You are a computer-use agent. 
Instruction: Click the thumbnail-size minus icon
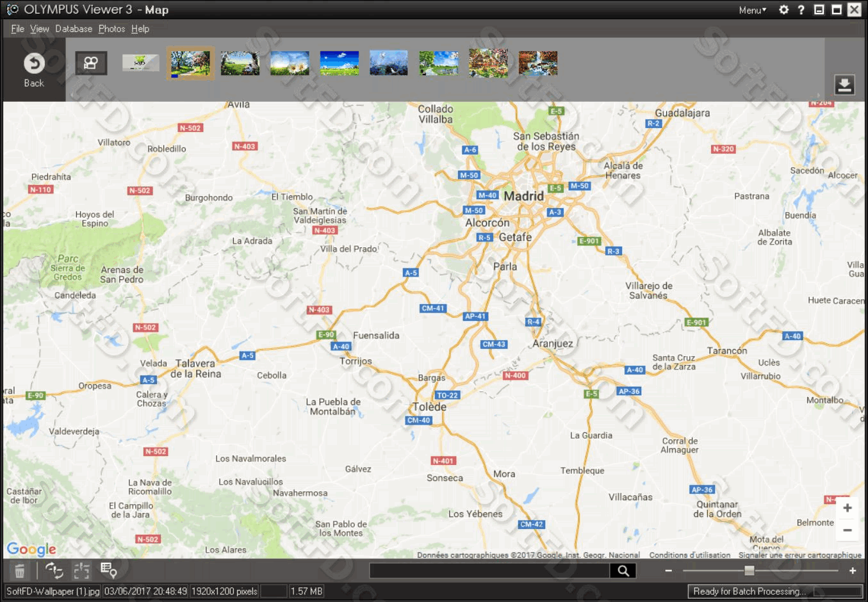[668, 571]
